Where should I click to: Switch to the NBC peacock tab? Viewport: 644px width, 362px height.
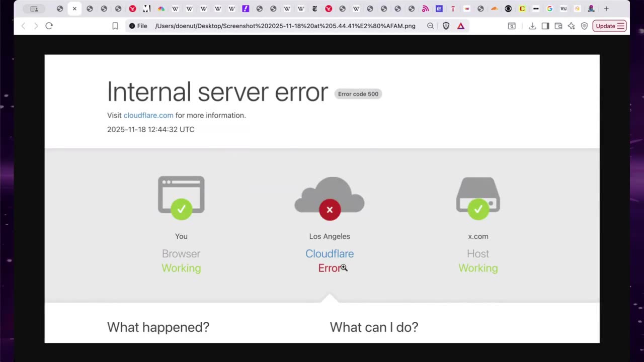point(161,9)
